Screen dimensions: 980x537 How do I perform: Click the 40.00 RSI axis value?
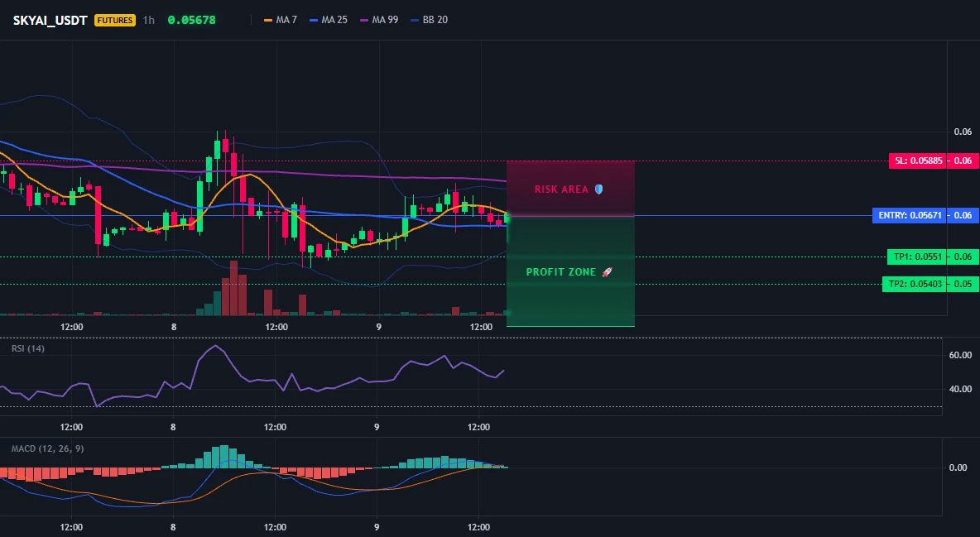960,389
